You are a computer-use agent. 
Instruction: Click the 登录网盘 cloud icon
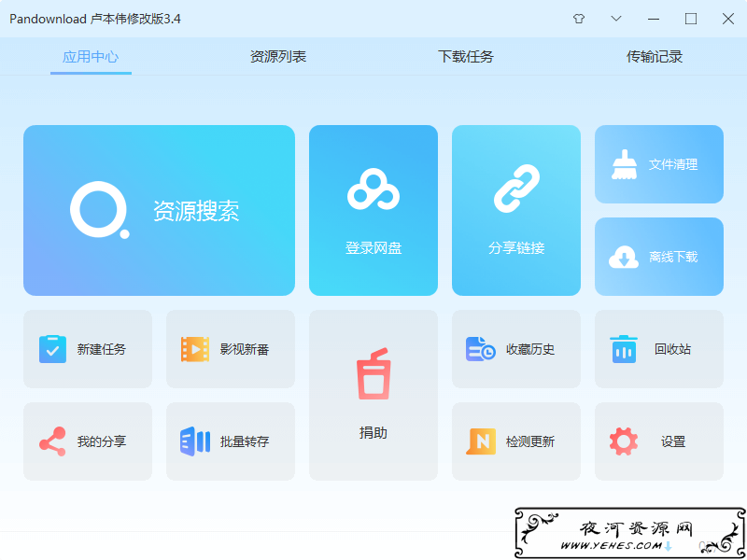pos(373,189)
